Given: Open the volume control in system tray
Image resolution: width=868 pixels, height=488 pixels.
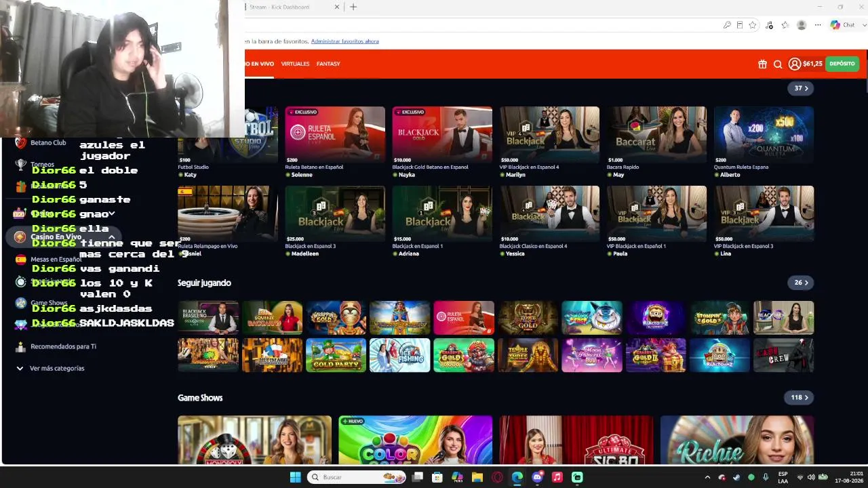Looking at the screenshot, I should click(x=811, y=477).
